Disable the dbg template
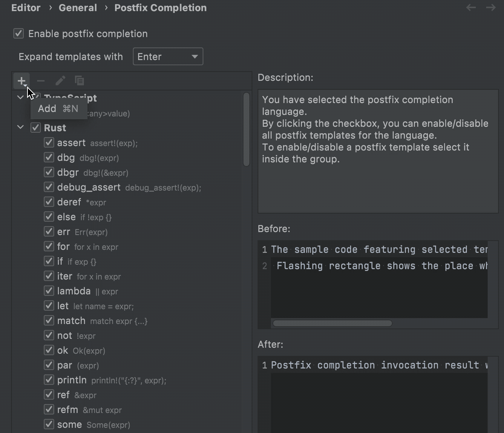The height and width of the screenshot is (433, 504). coord(49,157)
